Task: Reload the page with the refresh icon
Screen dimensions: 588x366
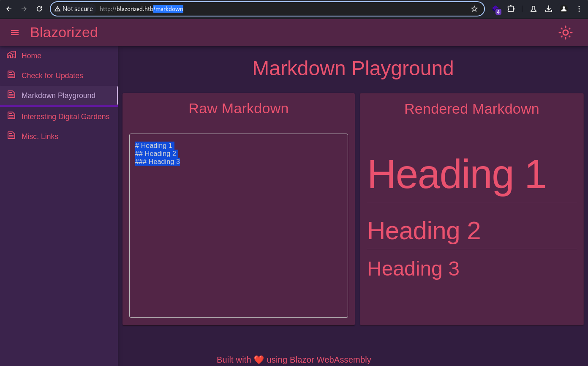Action: click(x=39, y=9)
